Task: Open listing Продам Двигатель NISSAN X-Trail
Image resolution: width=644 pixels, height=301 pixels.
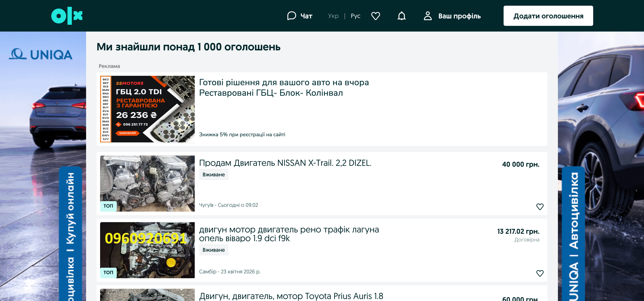Action: click(x=285, y=163)
